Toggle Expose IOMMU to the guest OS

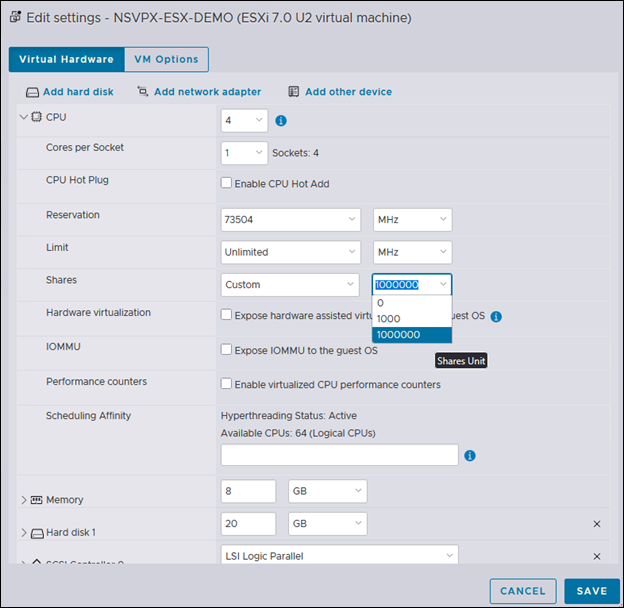pos(226,350)
